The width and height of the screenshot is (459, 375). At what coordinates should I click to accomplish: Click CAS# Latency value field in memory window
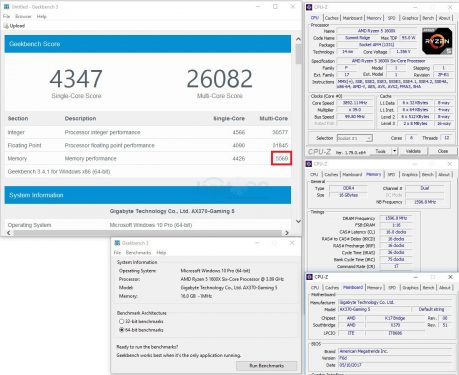(396, 232)
